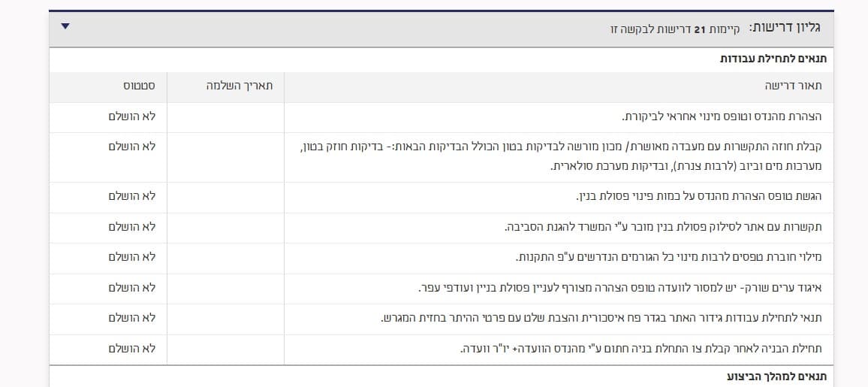Click the תאריך השלמה column header

click(x=239, y=86)
